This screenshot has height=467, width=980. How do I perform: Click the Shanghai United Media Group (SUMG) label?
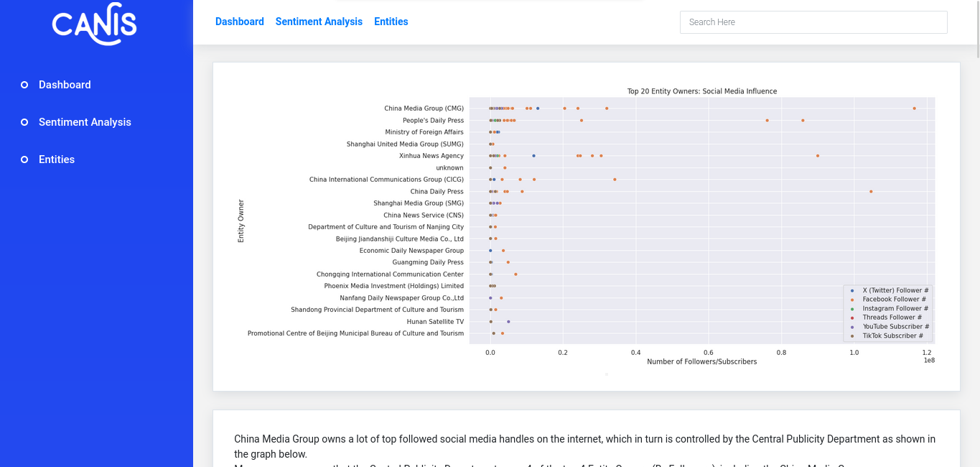[405, 144]
